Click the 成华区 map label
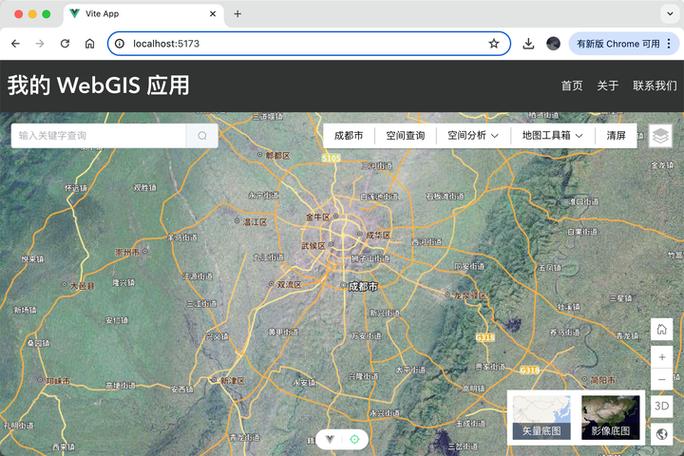 pos(378,235)
